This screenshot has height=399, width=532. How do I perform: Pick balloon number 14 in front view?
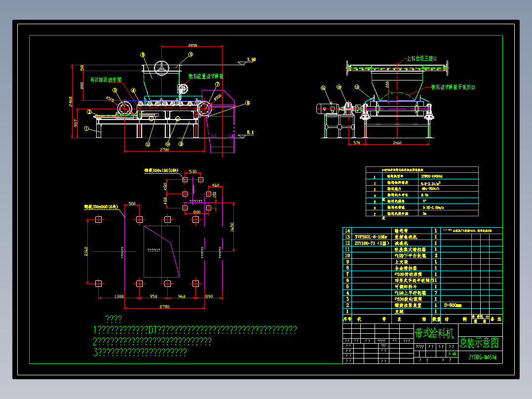point(357,87)
